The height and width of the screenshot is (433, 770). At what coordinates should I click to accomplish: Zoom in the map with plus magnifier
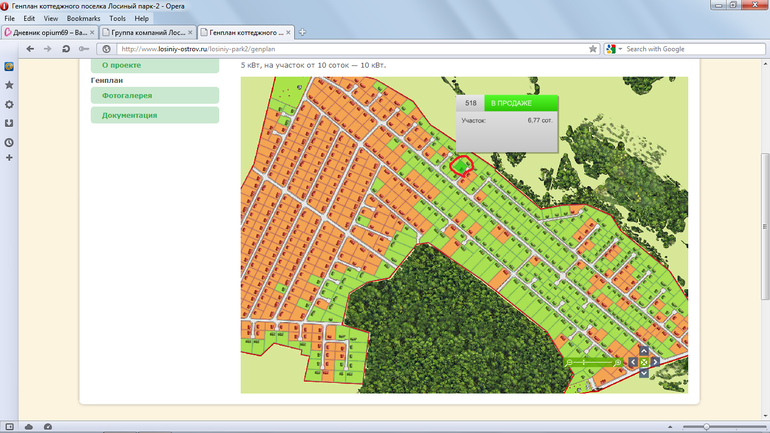(618, 363)
